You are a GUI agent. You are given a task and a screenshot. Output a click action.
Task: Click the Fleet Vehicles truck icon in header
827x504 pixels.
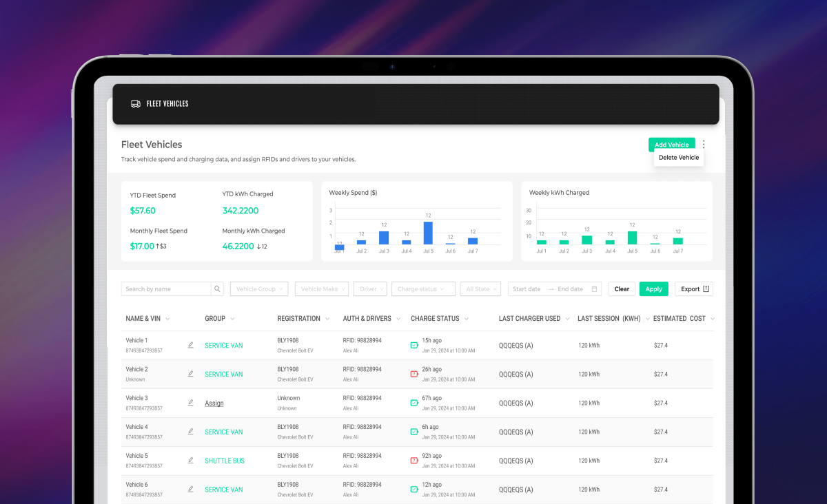point(136,104)
